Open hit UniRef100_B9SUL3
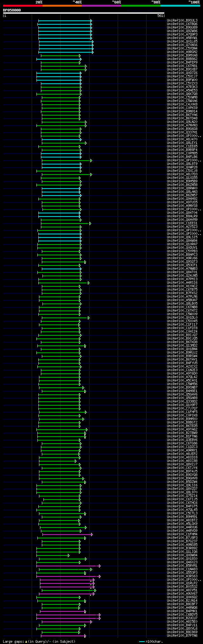Screen dimensions: 203x644 [x=182, y=20]
